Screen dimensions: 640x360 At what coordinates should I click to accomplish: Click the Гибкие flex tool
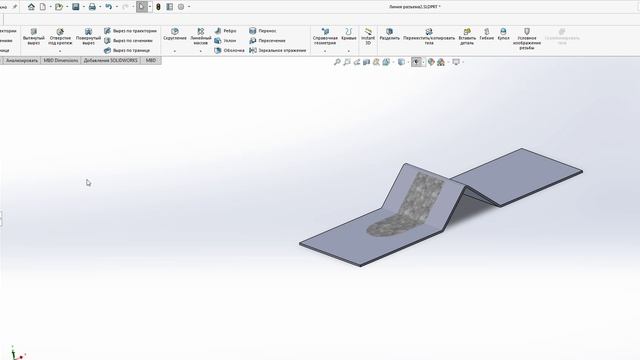click(487, 34)
